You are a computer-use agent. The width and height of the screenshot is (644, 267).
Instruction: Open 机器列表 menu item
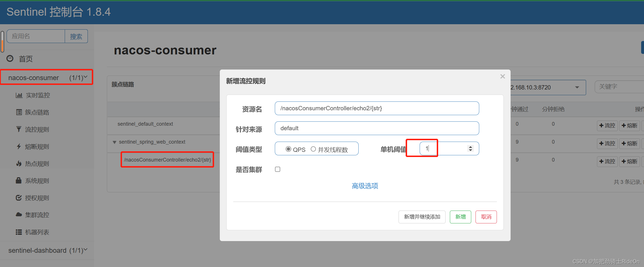37,232
